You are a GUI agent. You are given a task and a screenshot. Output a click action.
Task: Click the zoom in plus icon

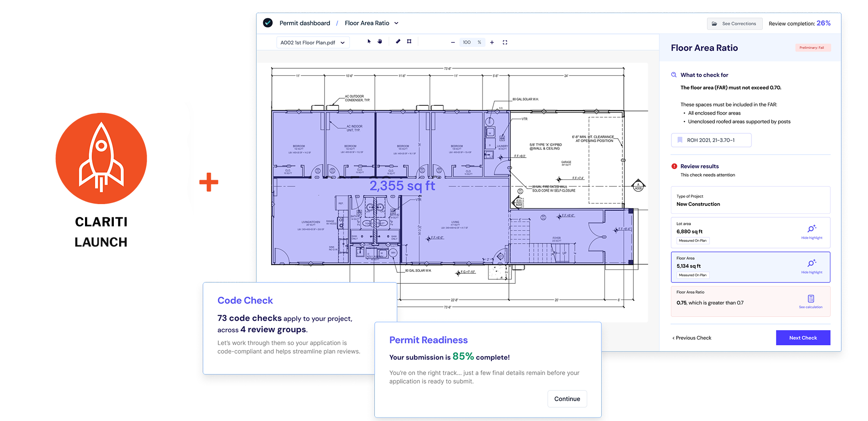(492, 42)
